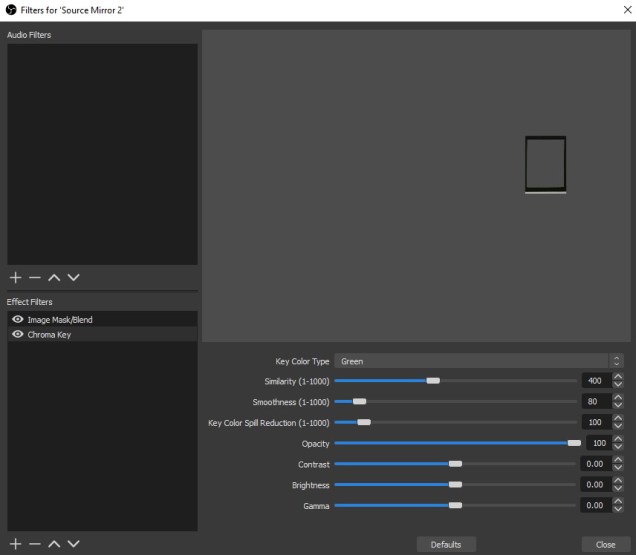This screenshot has width=636, height=555.
Task: Remove selected audio filter with minus icon
Action: [x=35, y=277]
